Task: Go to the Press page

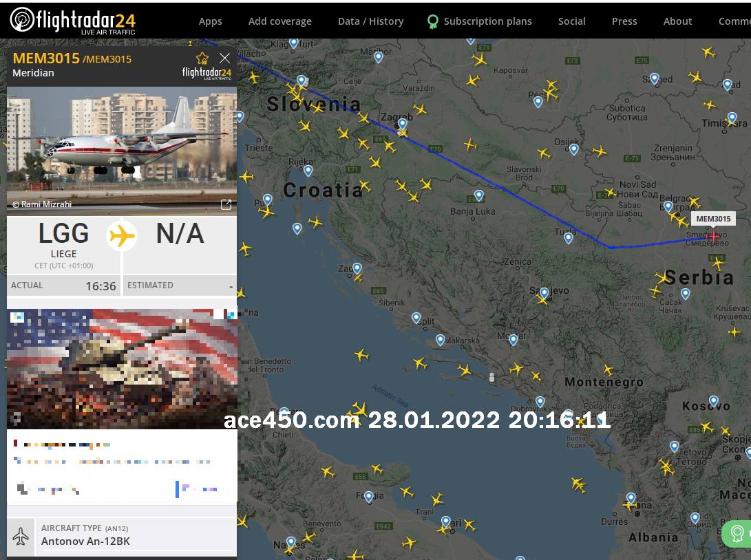Action: click(x=624, y=21)
